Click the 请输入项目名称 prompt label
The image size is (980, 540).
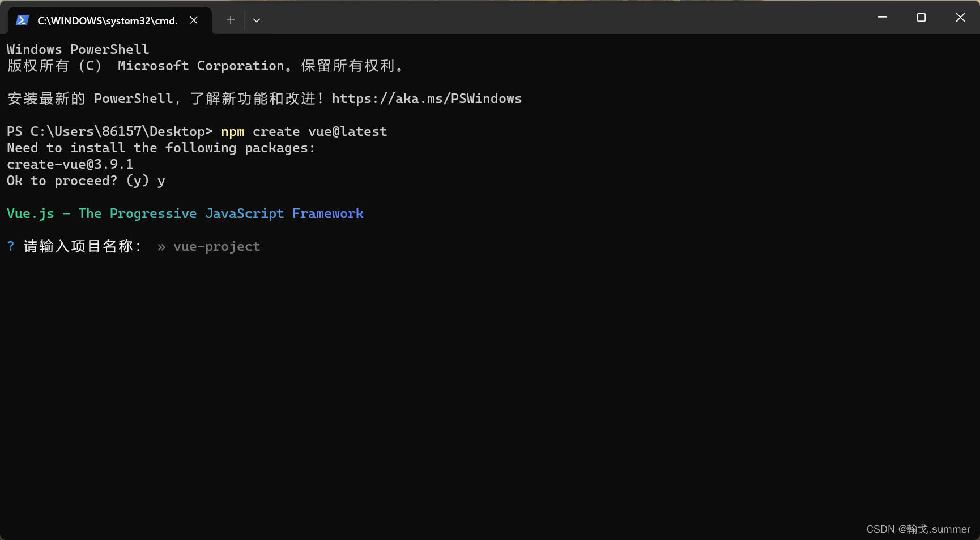point(82,247)
